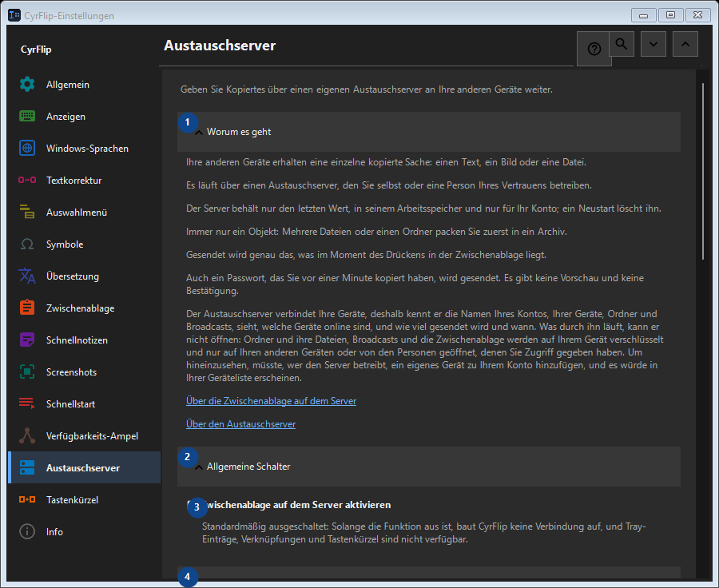Follow the 'Über den Austauschserver' link
Screen dimensions: 719x588
(x=240, y=424)
